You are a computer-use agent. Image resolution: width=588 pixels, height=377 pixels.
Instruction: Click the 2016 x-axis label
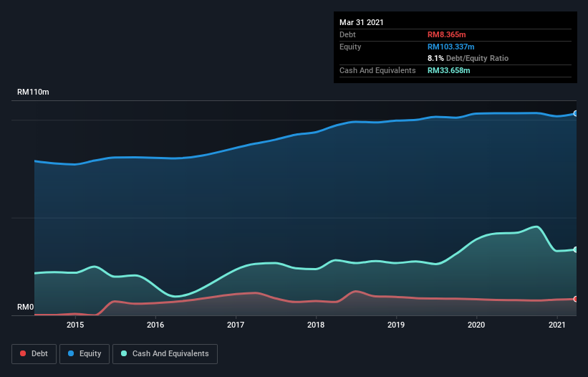155,325
